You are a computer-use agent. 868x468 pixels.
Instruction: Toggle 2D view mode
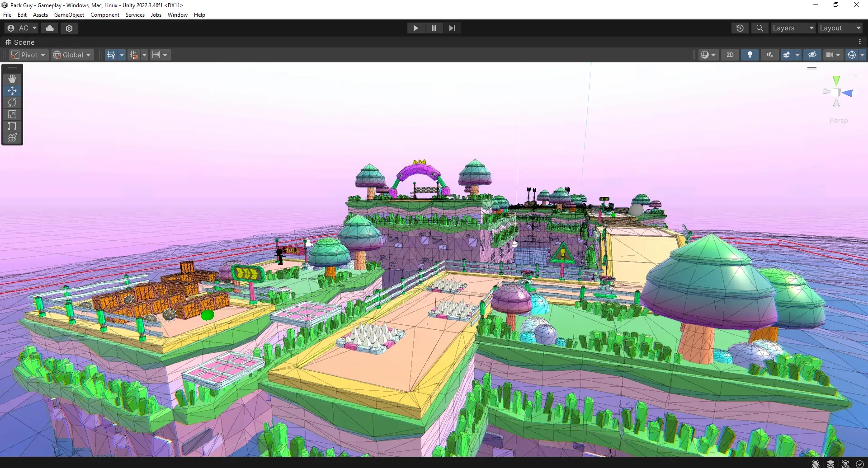point(730,55)
